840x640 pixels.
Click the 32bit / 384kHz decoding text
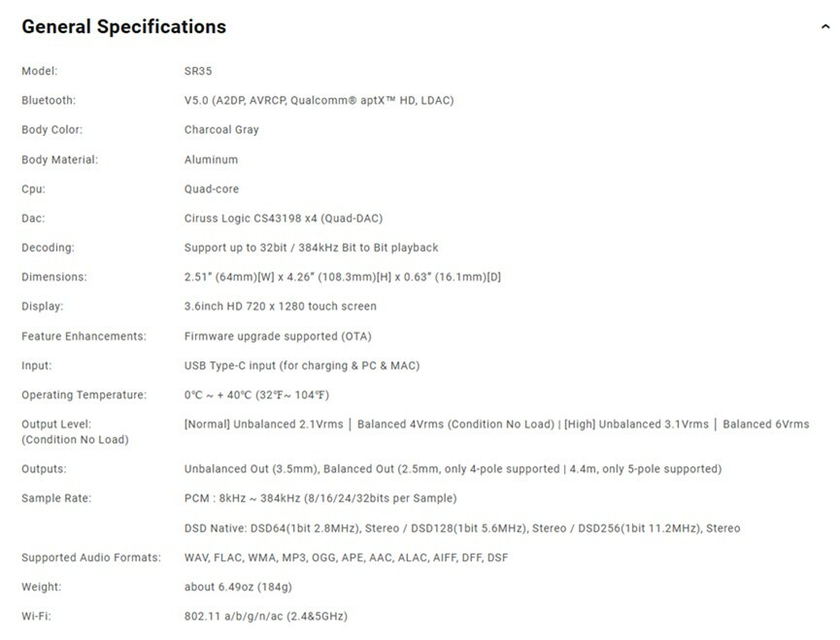(x=311, y=248)
